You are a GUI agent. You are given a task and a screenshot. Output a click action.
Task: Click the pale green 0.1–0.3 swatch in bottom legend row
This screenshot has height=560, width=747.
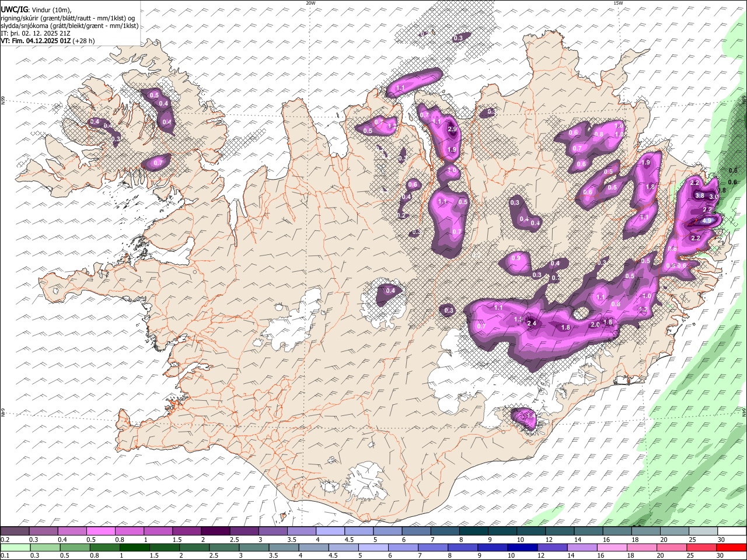point(15,548)
